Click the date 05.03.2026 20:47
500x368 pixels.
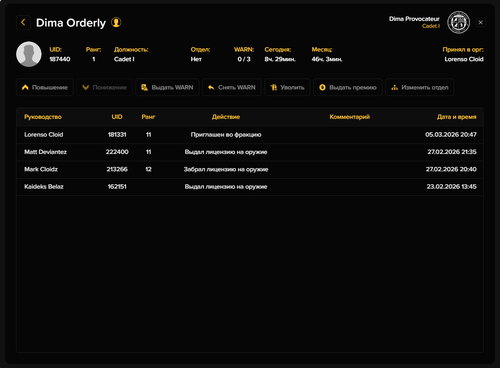click(x=451, y=135)
